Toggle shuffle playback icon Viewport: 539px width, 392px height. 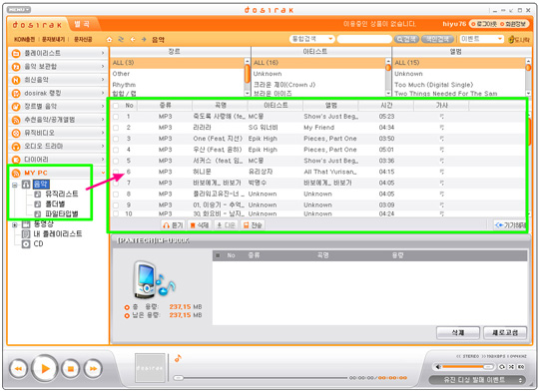(x=511, y=367)
